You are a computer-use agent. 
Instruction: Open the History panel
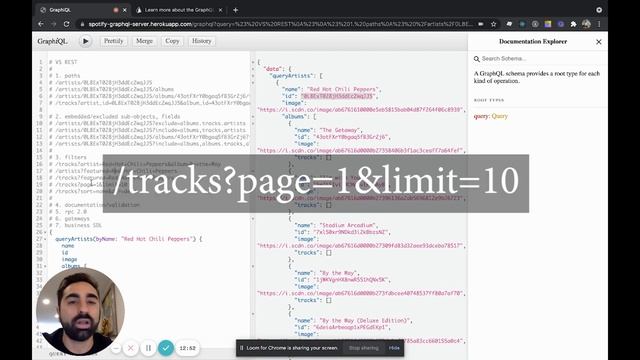click(x=202, y=41)
